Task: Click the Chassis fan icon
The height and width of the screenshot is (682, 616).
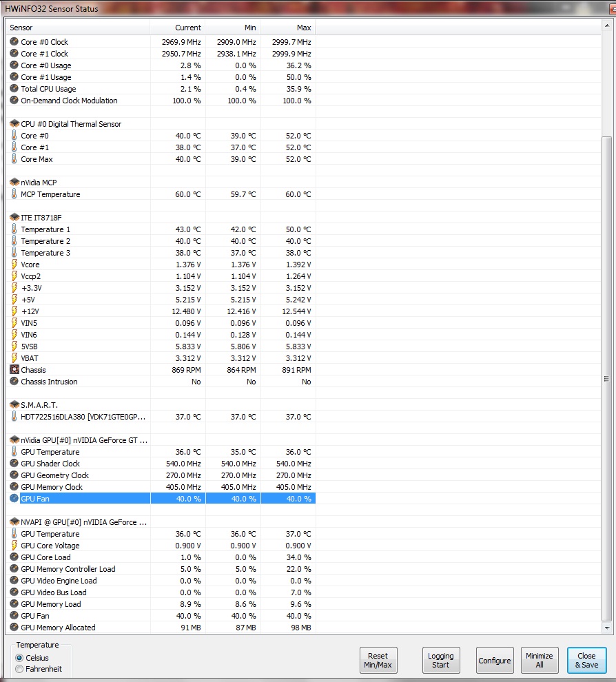Action: coord(14,370)
